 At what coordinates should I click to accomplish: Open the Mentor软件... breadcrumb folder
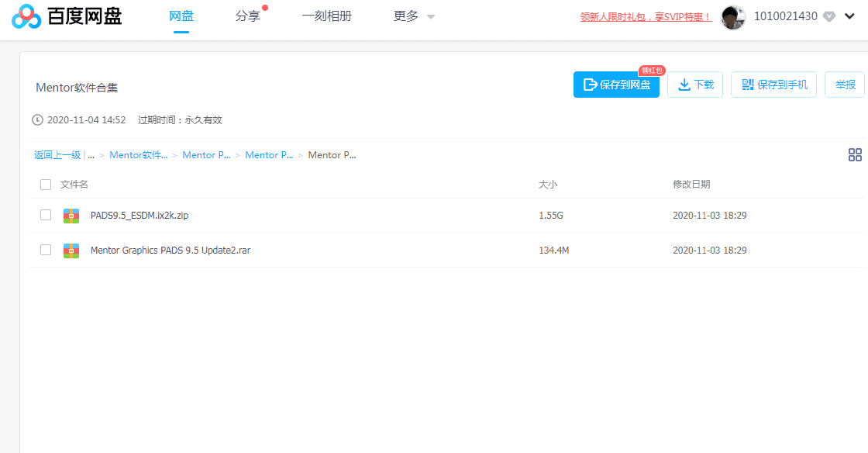click(x=139, y=155)
